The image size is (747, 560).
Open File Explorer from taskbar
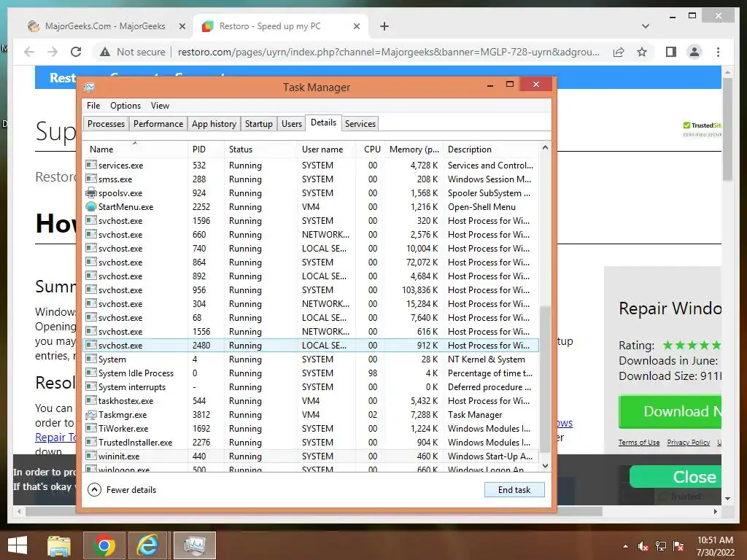click(x=58, y=545)
